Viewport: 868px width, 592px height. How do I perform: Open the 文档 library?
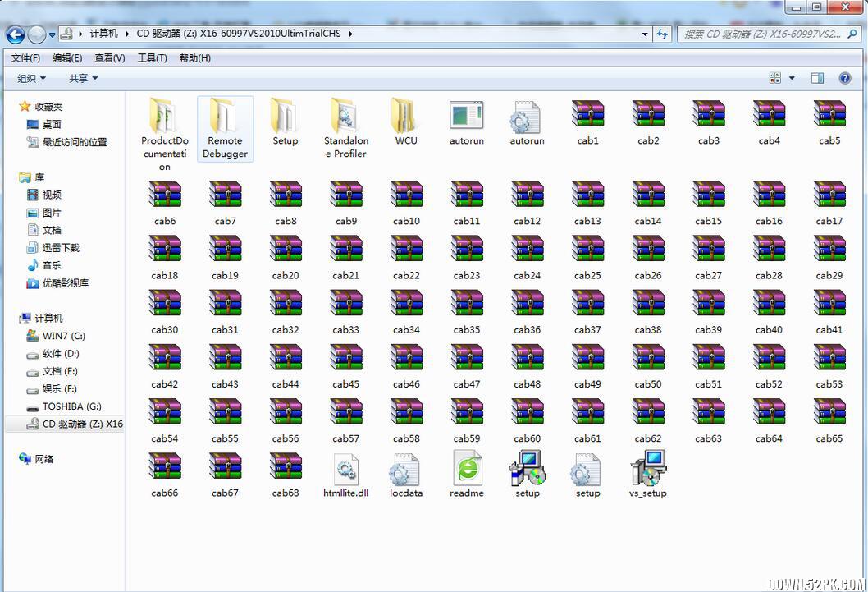52,231
